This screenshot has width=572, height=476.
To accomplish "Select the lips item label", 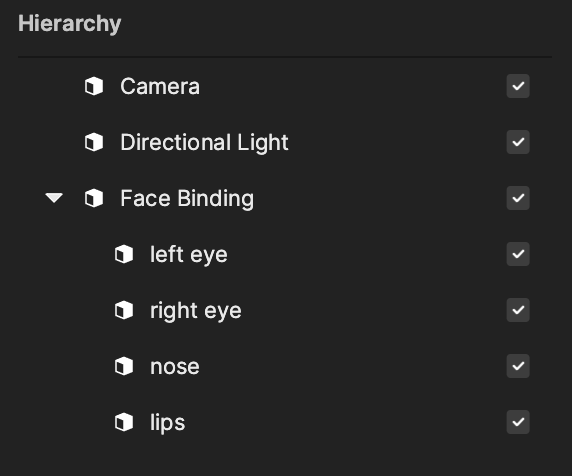I will tap(167, 423).
